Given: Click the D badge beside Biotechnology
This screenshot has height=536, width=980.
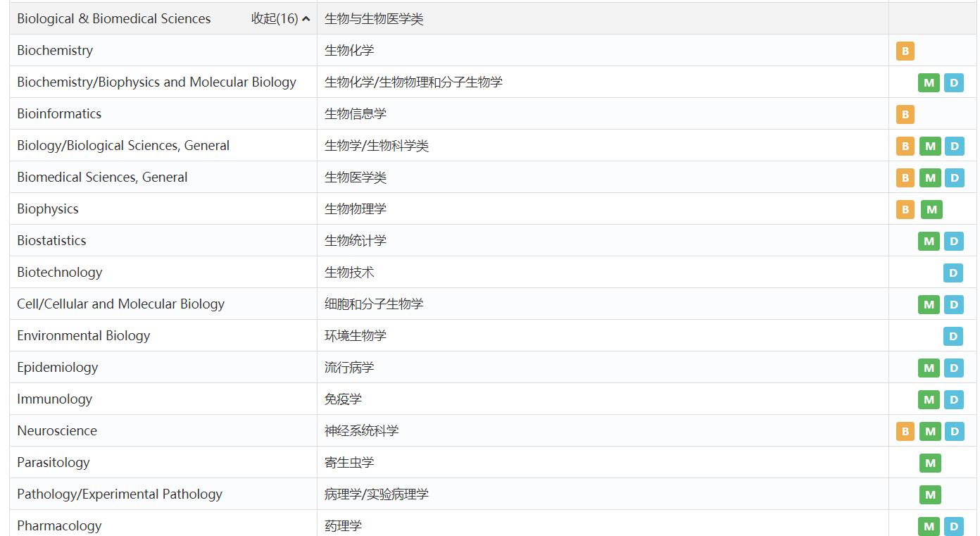Looking at the screenshot, I should [953, 273].
